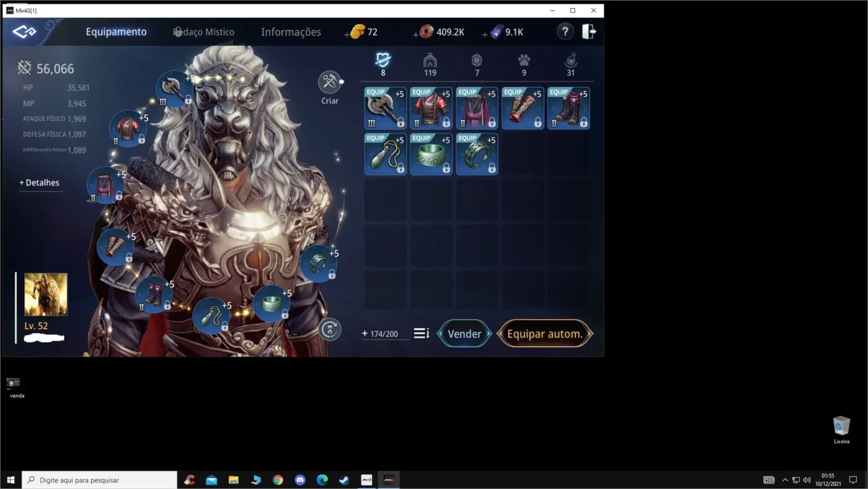Click the Lv. 52 character portrait

(x=46, y=295)
